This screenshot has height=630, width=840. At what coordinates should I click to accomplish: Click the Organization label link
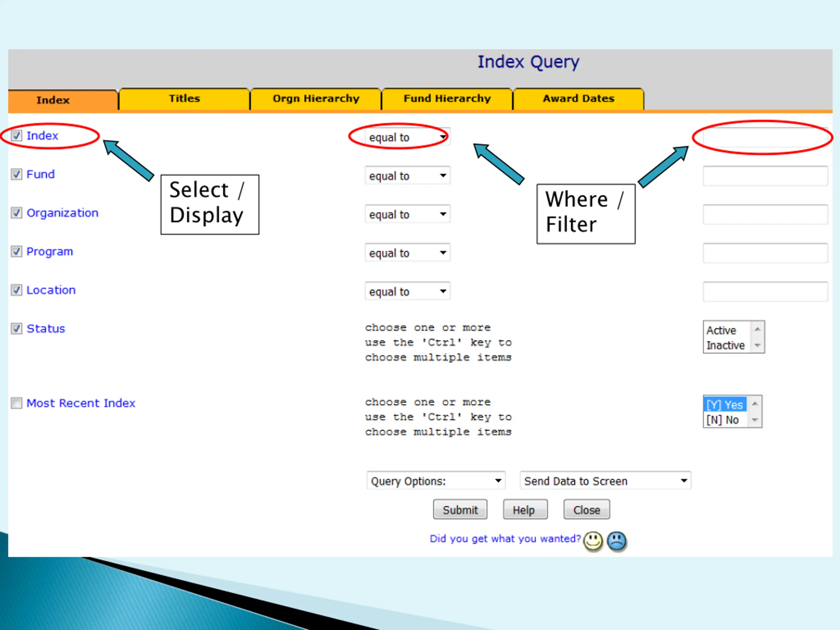[x=62, y=213]
